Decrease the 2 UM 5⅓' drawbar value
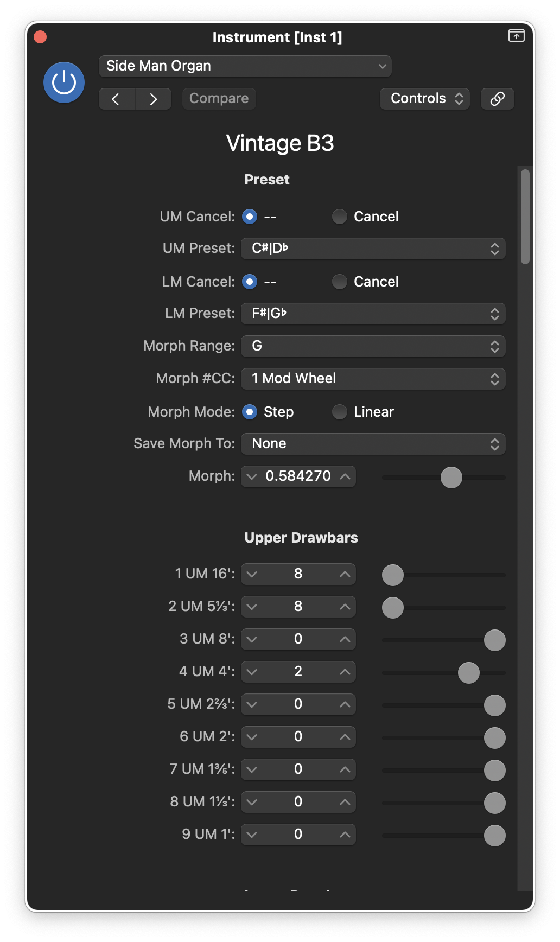The image size is (560, 942). (x=252, y=607)
